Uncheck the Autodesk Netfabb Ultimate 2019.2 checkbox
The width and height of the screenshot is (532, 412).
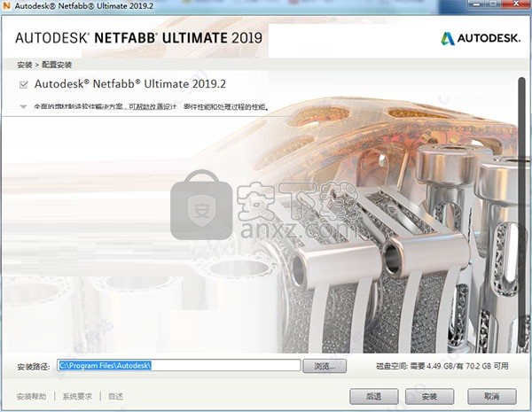[x=23, y=84]
